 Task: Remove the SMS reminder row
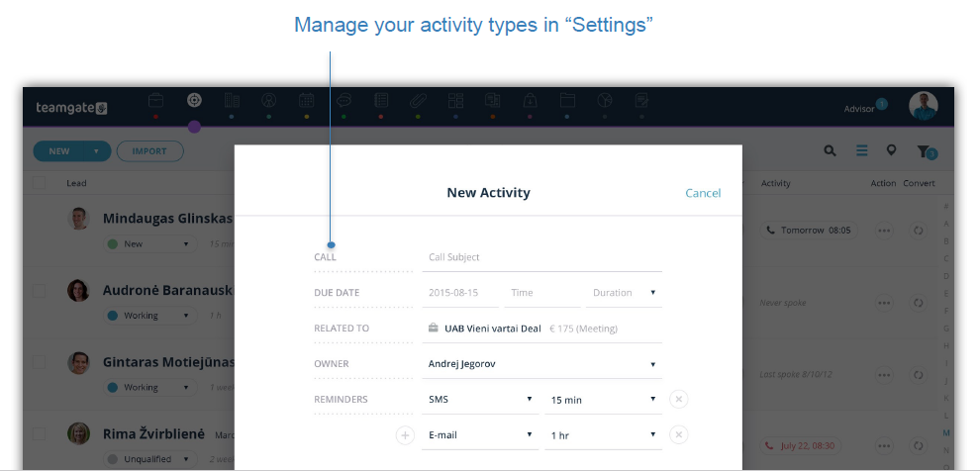point(679,399)
